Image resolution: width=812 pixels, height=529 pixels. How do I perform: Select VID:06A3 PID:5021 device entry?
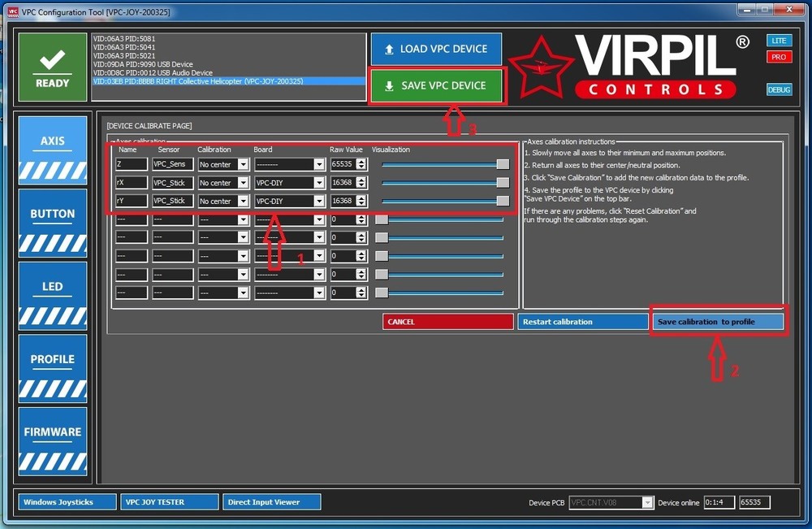point(124,55)
